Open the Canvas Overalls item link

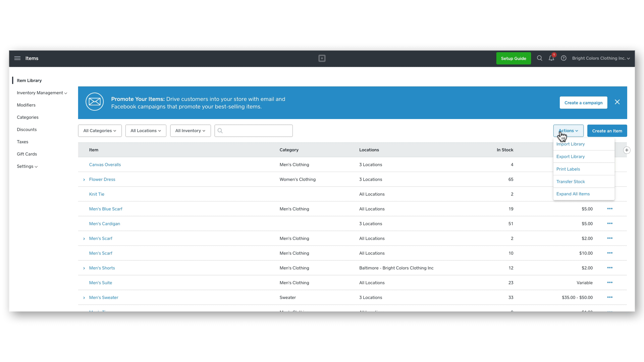tap(105, 165)
